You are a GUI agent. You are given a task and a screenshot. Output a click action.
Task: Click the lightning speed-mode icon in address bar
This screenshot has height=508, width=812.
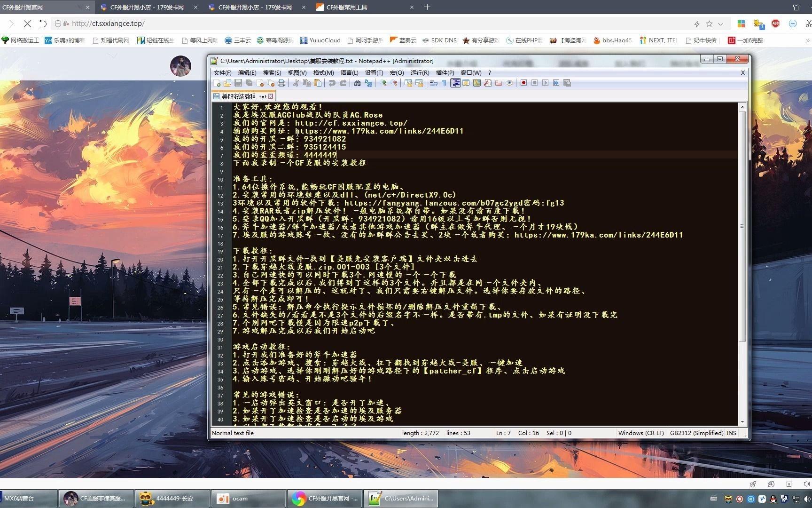tap(697, 24)
